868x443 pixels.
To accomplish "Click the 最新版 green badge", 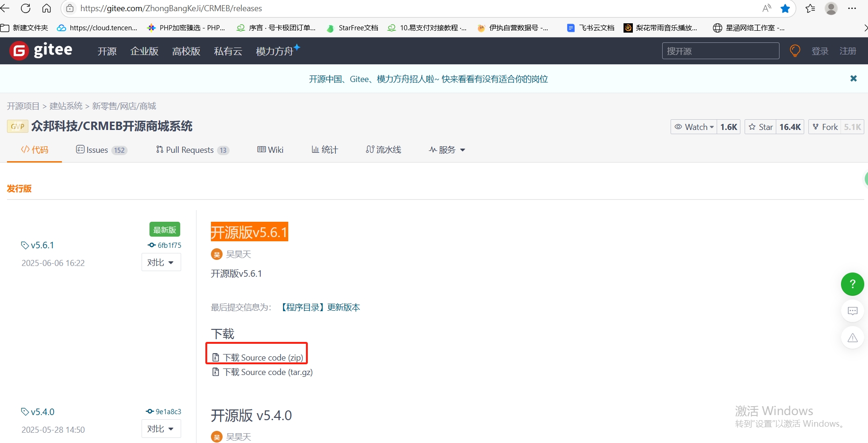I will coord(165,230).
